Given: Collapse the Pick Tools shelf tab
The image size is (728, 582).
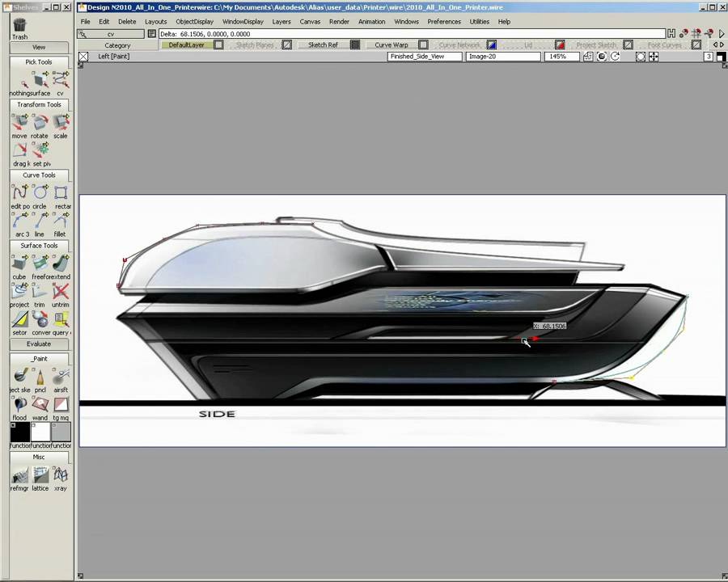Looking at the screenshot, I should [x=39, y=61].
